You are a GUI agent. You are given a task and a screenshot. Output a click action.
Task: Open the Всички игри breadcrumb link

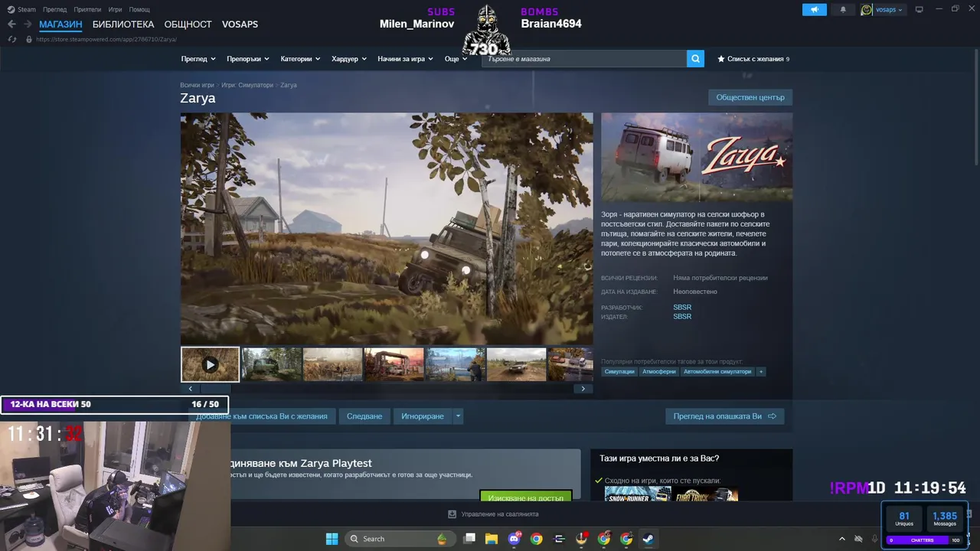point(197,85)
